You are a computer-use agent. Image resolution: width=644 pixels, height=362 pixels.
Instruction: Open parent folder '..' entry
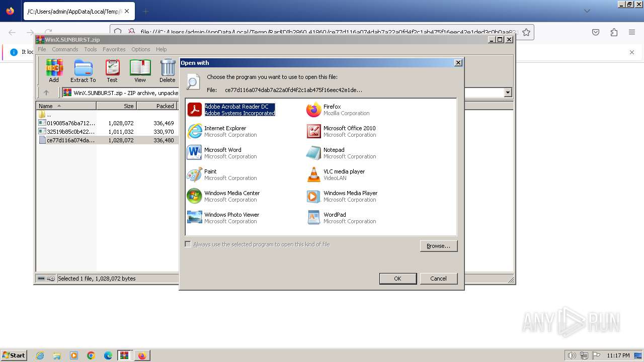tap(45, 115)
